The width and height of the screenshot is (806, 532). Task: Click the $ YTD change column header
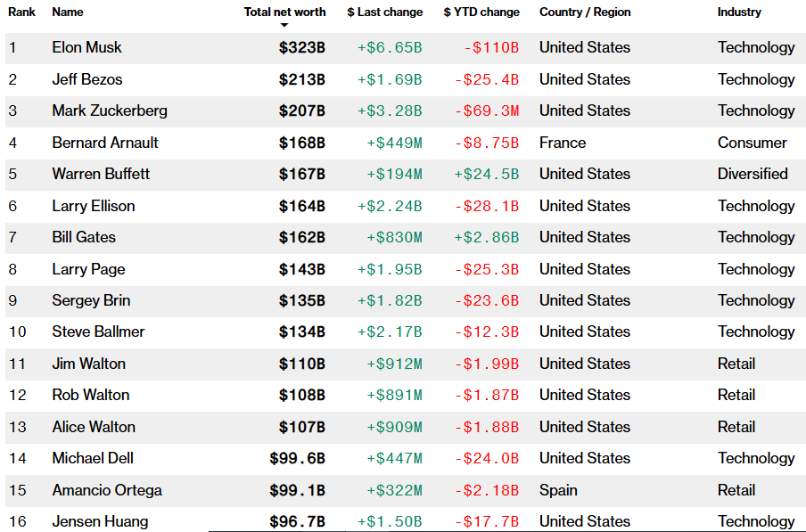[x=481, y=12]
